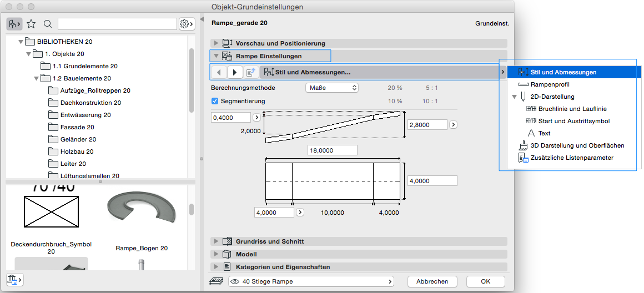The width and height of the screenshot is (644, 293).
Task: Choose 3D Darstellung und Oberflächen entry
Action: [577, 145]
